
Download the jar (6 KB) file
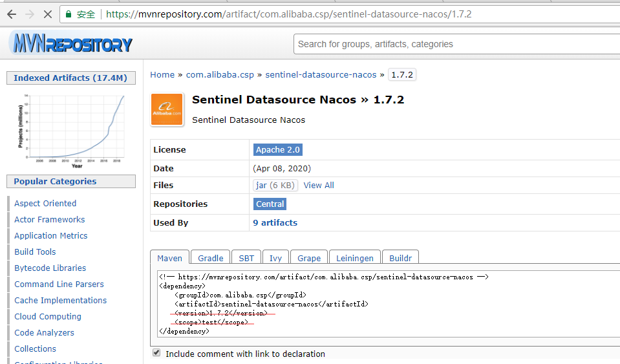coord(275,185)
